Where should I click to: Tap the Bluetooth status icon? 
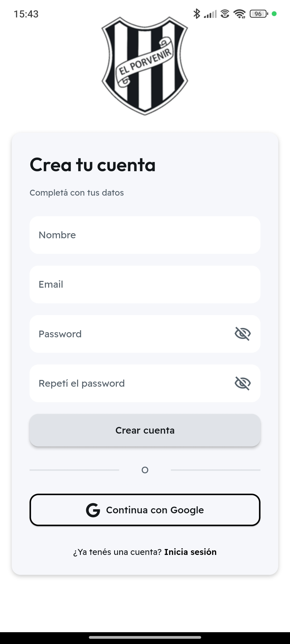coord(197,14)
